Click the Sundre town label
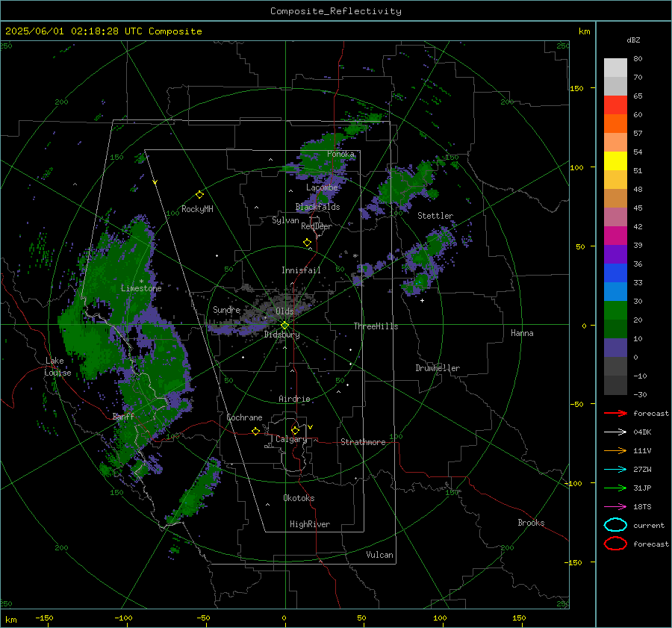 226,309
